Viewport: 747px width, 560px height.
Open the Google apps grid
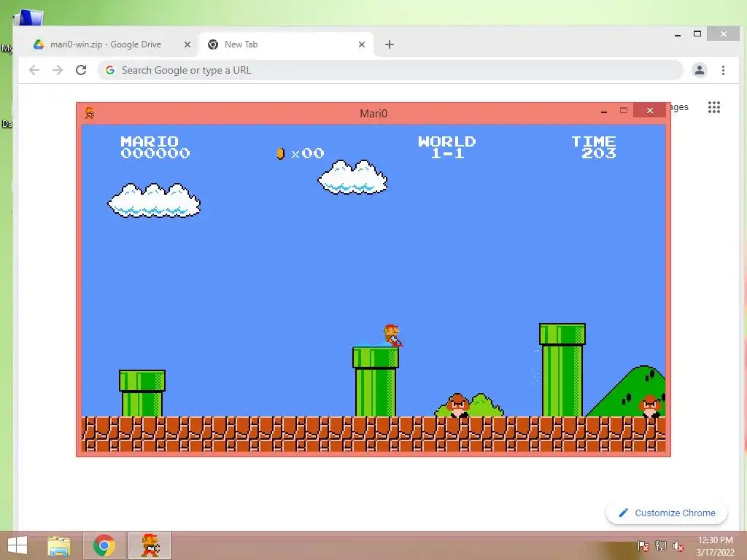tap(713, 107)
